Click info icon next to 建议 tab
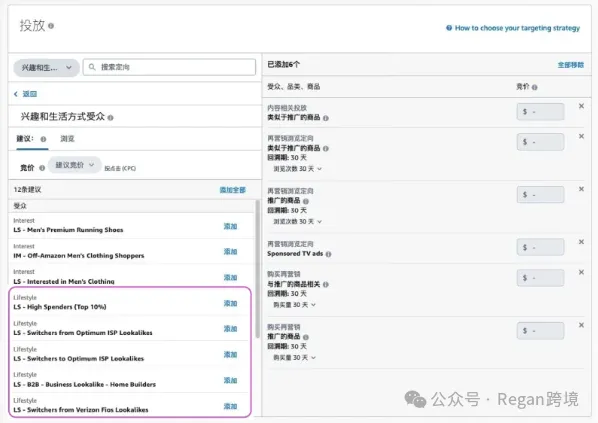 [43, 139]
